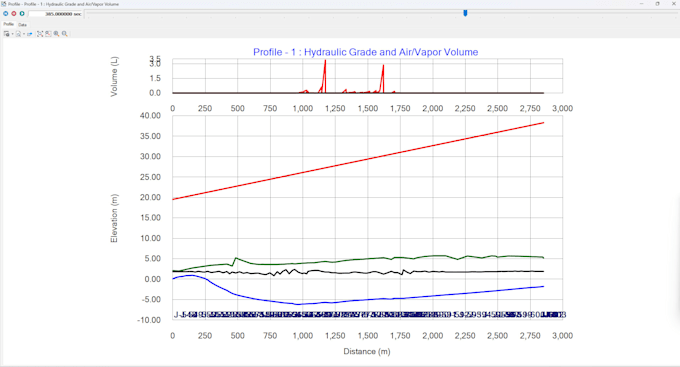The image size is (680, 367).
Task: Switch to the Data tab
Action: point(23,25)
